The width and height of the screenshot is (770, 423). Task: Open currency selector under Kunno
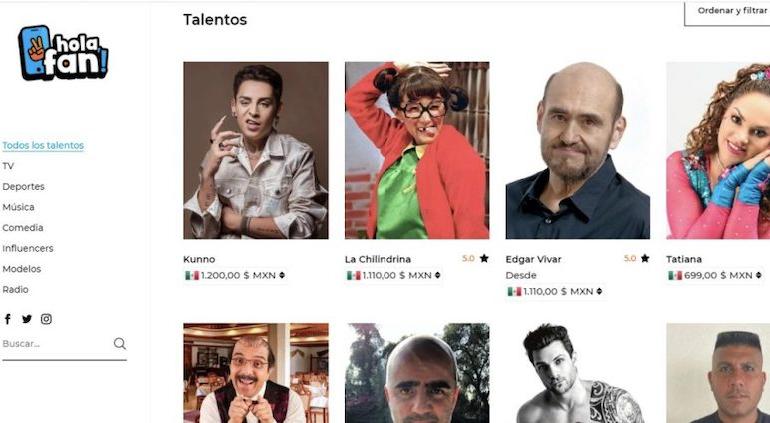tap(282, 276)
